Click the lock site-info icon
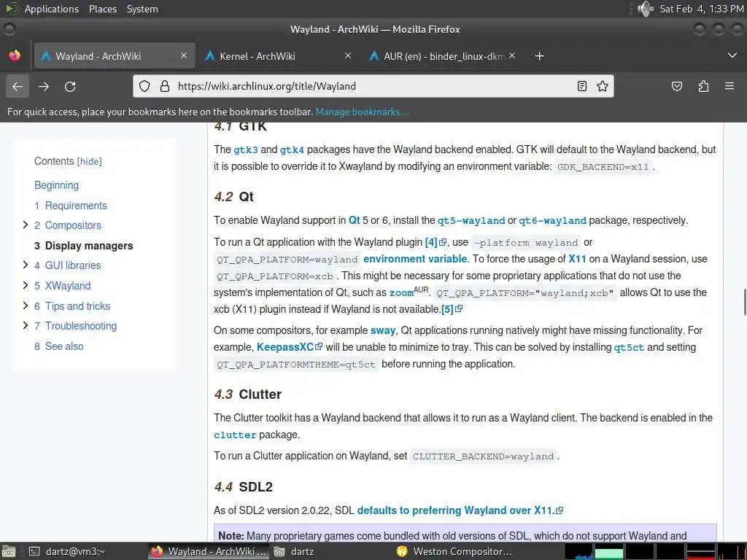The width and height of the screenshot is (747, 560). click(165, 86)
